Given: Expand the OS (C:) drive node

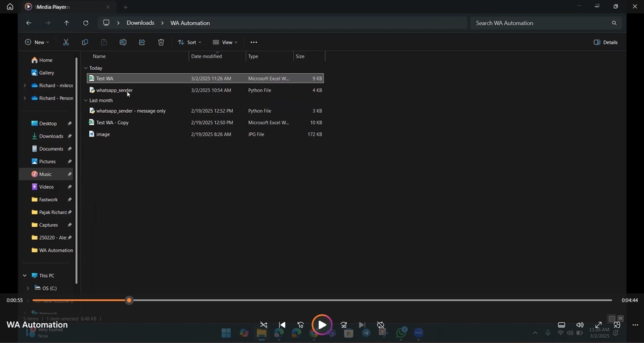Looking at the screenshot, I should pos(28,289).
